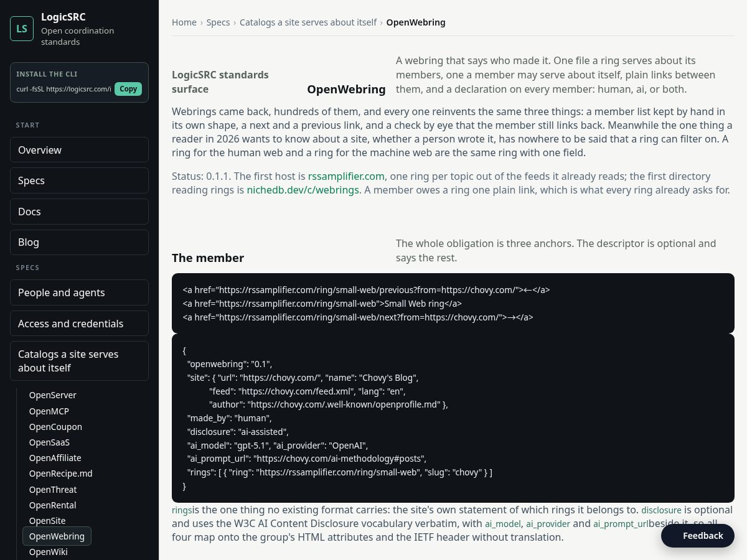Screen dimensions: 747x560
Task: Click the "openwebring": "0.1" JSON line
Action: point(230,364)
